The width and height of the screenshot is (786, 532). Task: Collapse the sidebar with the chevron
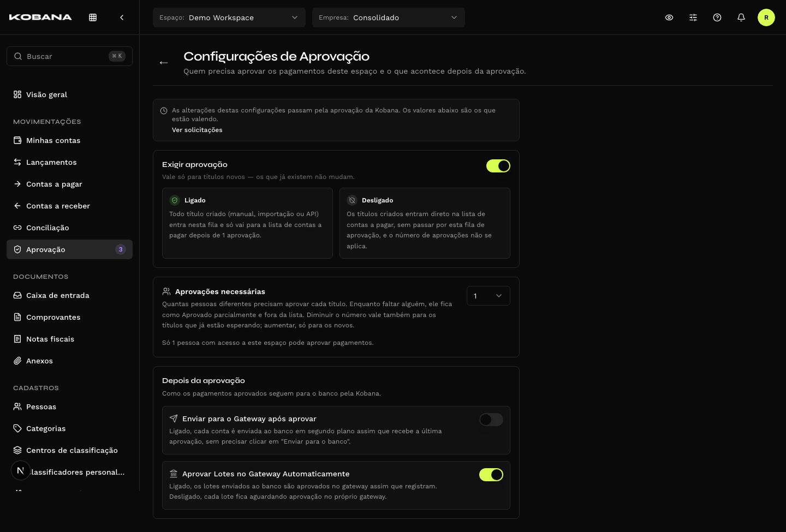click(122, 17)
